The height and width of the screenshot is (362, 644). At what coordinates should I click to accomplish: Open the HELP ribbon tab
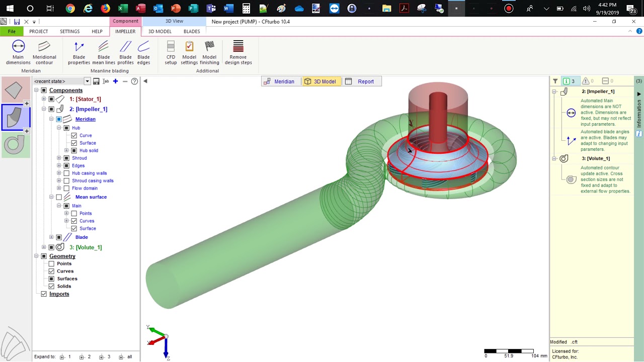click(97, 31)
